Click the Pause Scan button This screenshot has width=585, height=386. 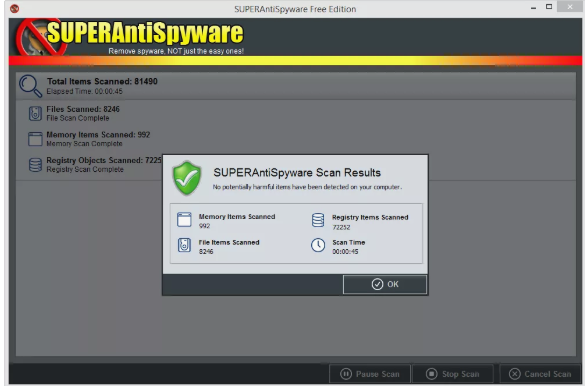(370, 374)
